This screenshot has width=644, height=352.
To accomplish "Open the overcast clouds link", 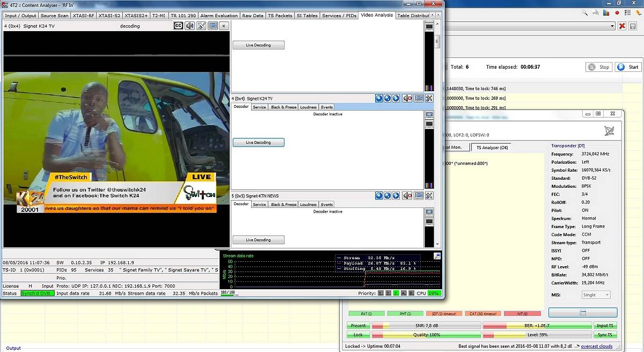I will point(597,347).
